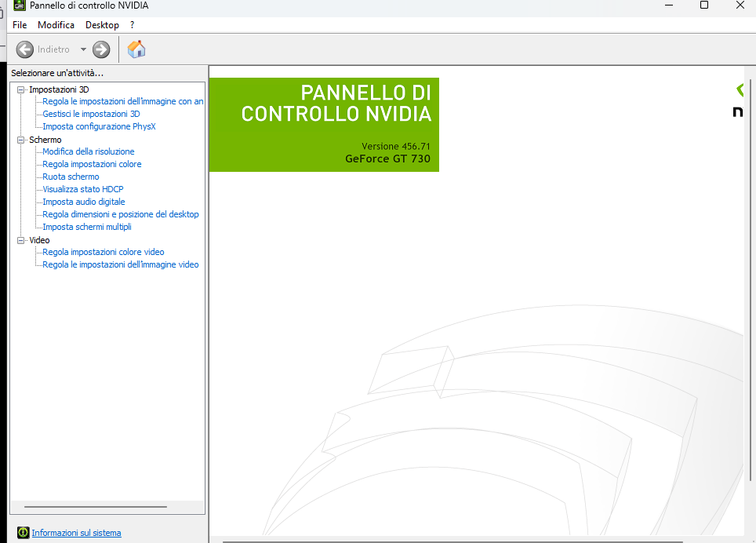The image size is (756, 543).
Task: Click the main pane horizontal scrollbar
Action: (x=453, y=541)
